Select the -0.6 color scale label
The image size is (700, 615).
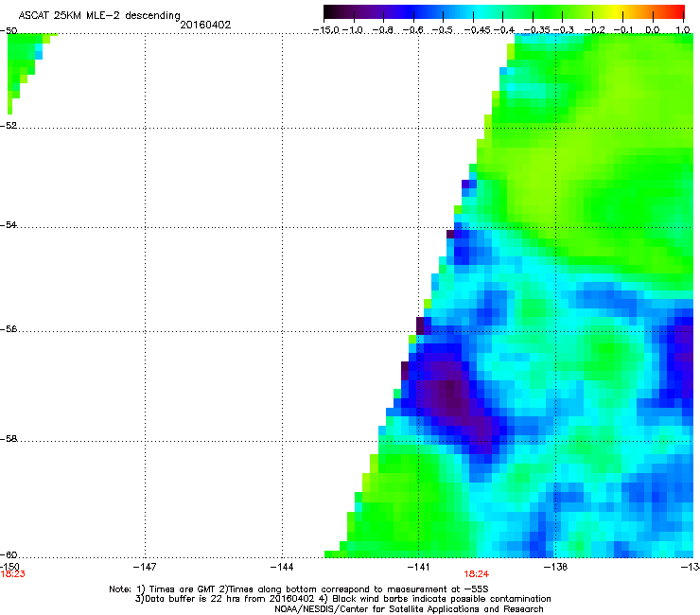413,30
